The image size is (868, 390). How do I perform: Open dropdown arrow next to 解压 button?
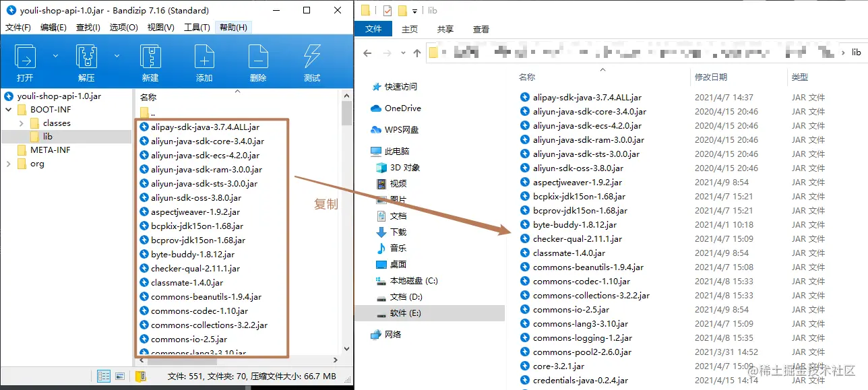pos(117,56)
